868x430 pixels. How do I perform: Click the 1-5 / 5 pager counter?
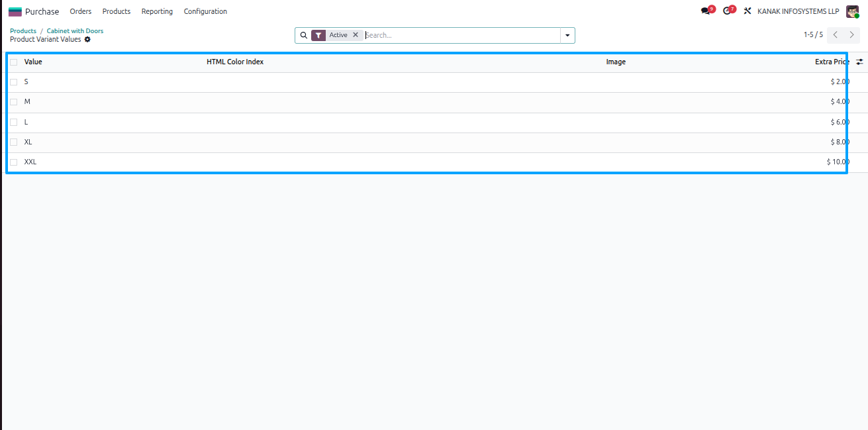(813, 35)
